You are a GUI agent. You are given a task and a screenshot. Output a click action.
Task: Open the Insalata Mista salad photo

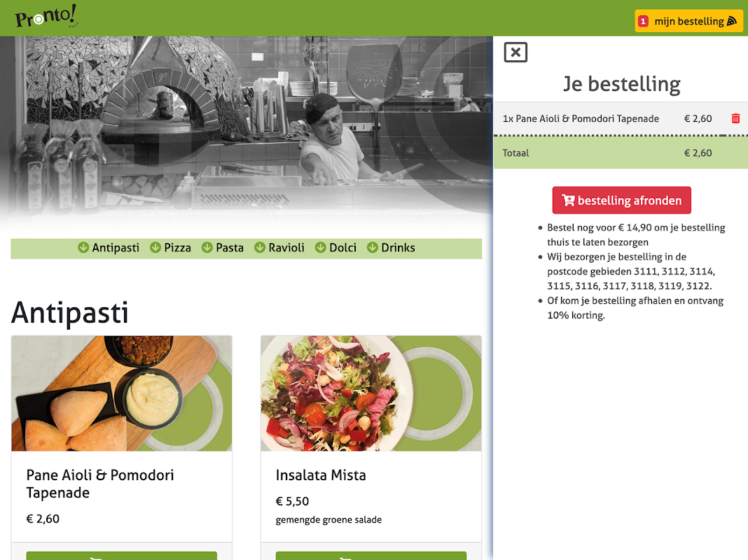point(371,393)
